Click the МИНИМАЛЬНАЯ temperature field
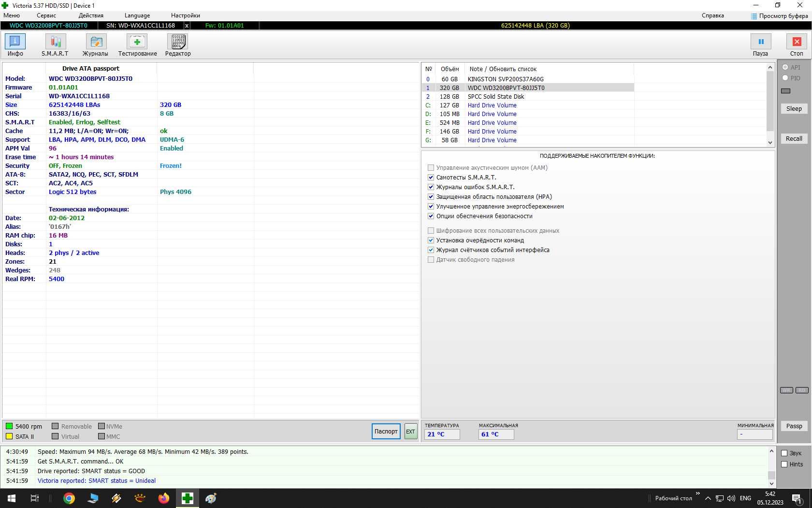 (x=755, y=434)
